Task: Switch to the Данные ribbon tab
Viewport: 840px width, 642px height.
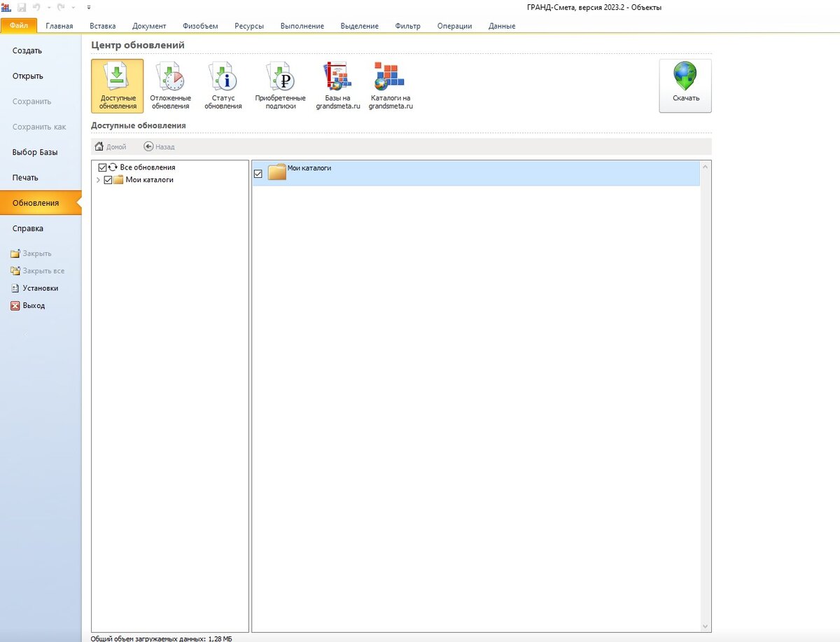Action: click(x=502, y=26)
